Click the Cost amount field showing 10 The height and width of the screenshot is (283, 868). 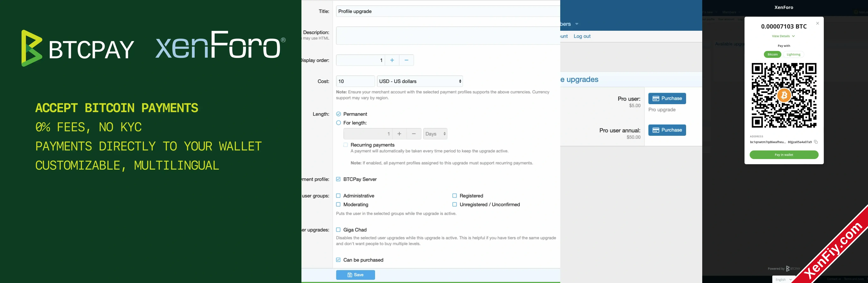pyautogui.click(x=355, y=81)
